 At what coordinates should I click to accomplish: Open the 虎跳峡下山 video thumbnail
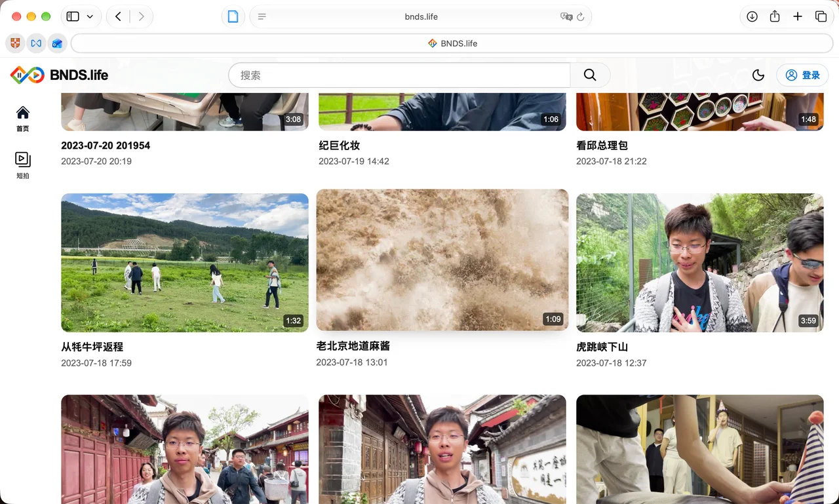coord(699,263)
